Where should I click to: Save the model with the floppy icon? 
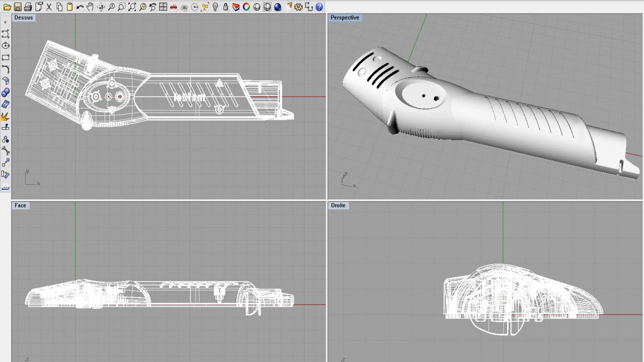(x=18, y=7)
